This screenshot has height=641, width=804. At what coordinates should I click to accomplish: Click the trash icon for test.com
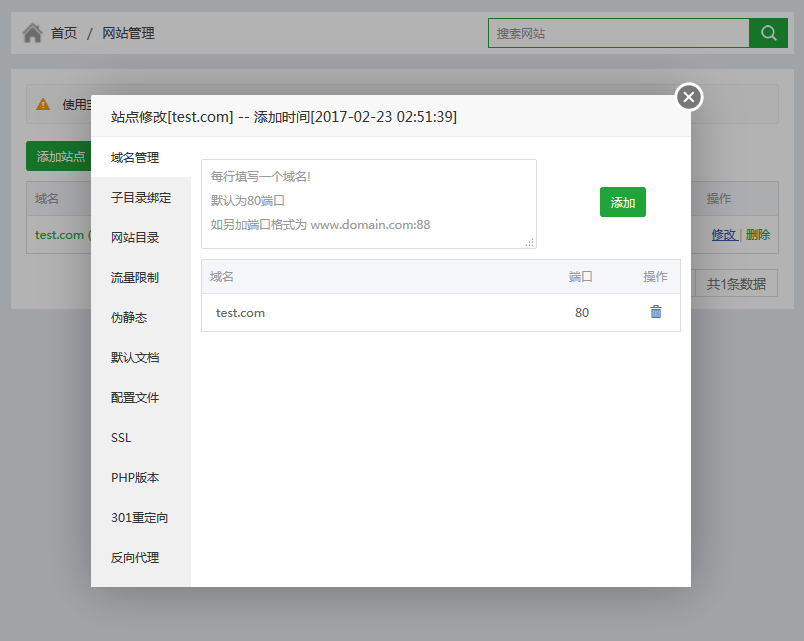[656, 312]
